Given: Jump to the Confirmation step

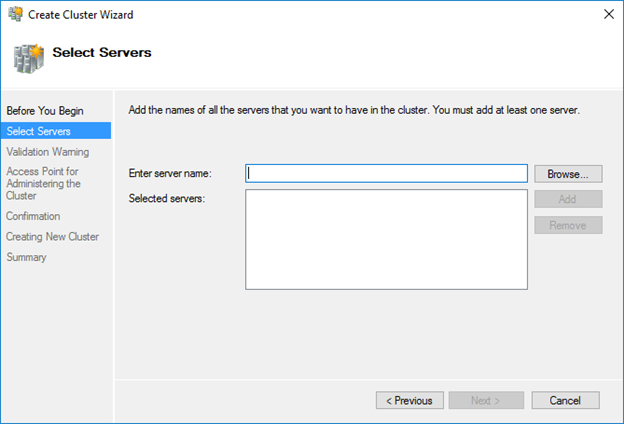Looking at the screenshot, I should pos(33,216).
